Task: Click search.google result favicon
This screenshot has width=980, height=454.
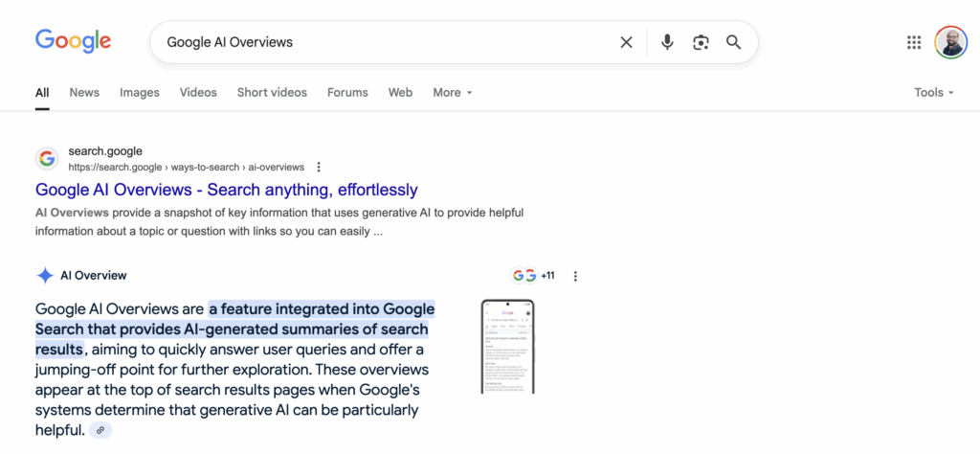Action: click(x=47, y=159)
